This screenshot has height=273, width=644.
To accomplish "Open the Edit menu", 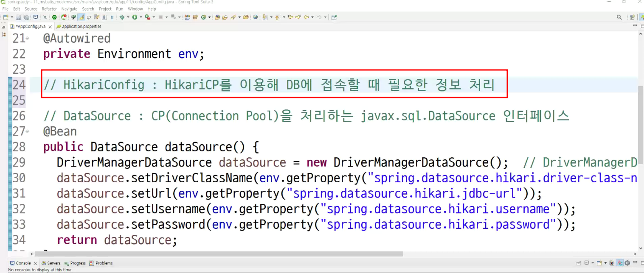I will pyautogui.click(x=17, y=9).
